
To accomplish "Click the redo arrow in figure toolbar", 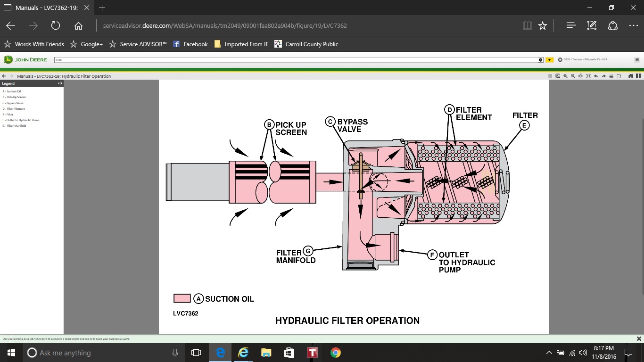I will pos(604,76).
